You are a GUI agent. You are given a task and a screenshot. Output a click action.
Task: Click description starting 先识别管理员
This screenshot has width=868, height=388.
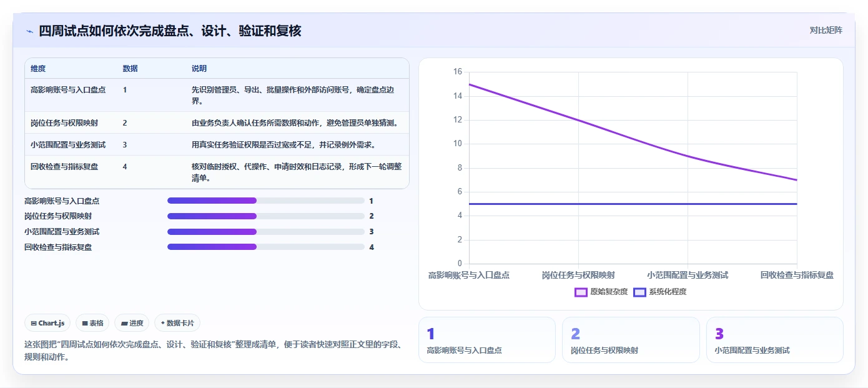pos(293,95)
